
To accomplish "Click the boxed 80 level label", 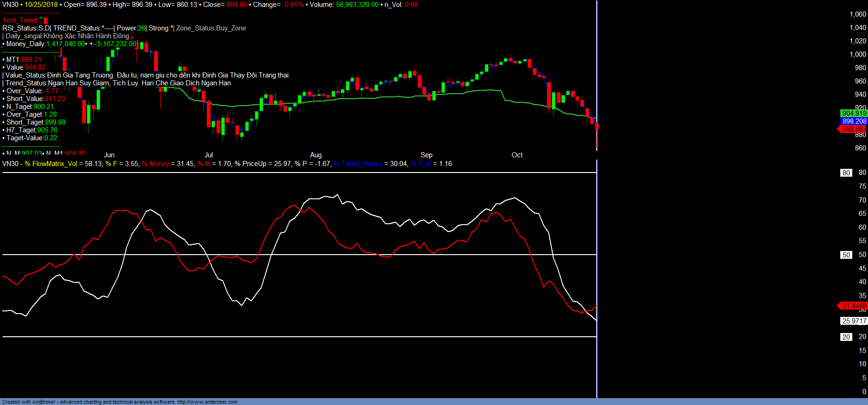I will [x=846, y=173].
